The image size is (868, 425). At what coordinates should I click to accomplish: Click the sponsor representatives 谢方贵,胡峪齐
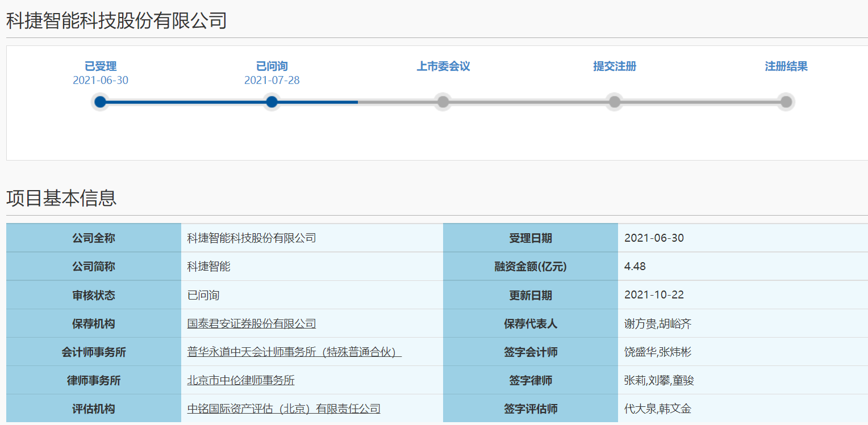[658, 323]
